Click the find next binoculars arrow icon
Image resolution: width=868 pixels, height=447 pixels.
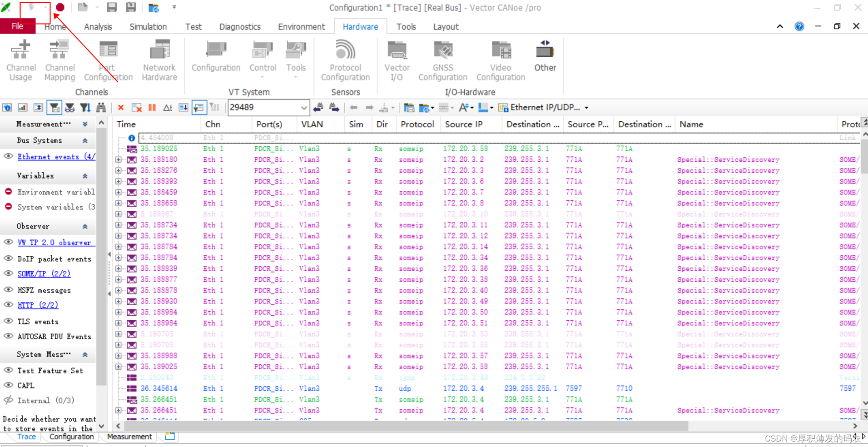coord(334,108)
